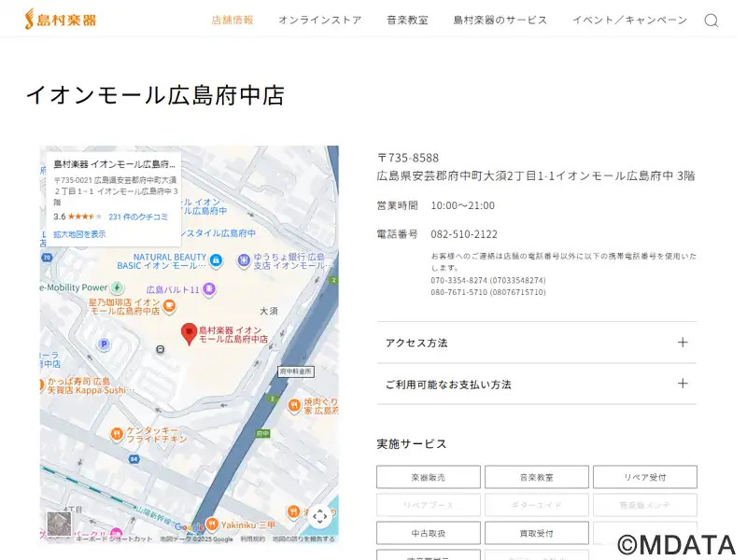Click the ゆうちょ銀行 bank marker on map
747x560 pixels.
[244, 261]
